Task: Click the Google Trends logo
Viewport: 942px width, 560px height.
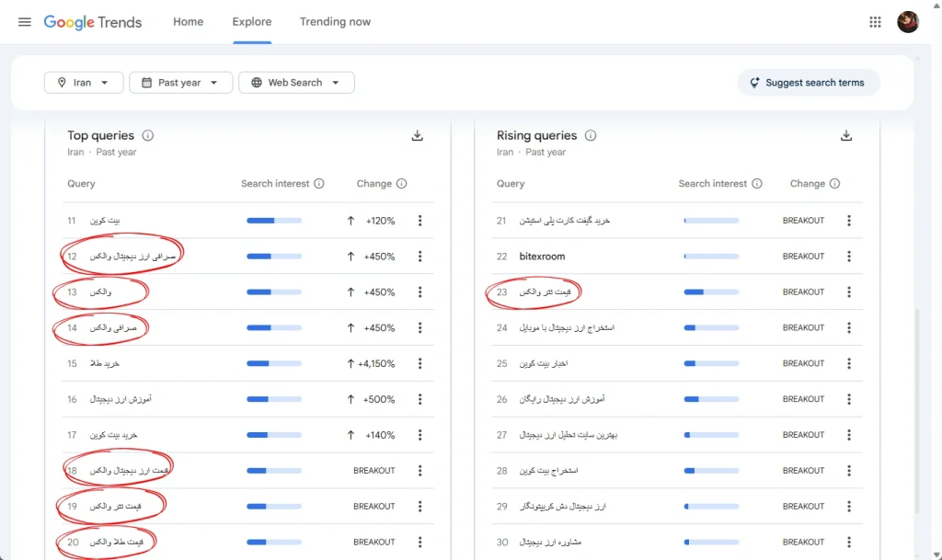Action: pyautogui.click(x=93, y=22)
